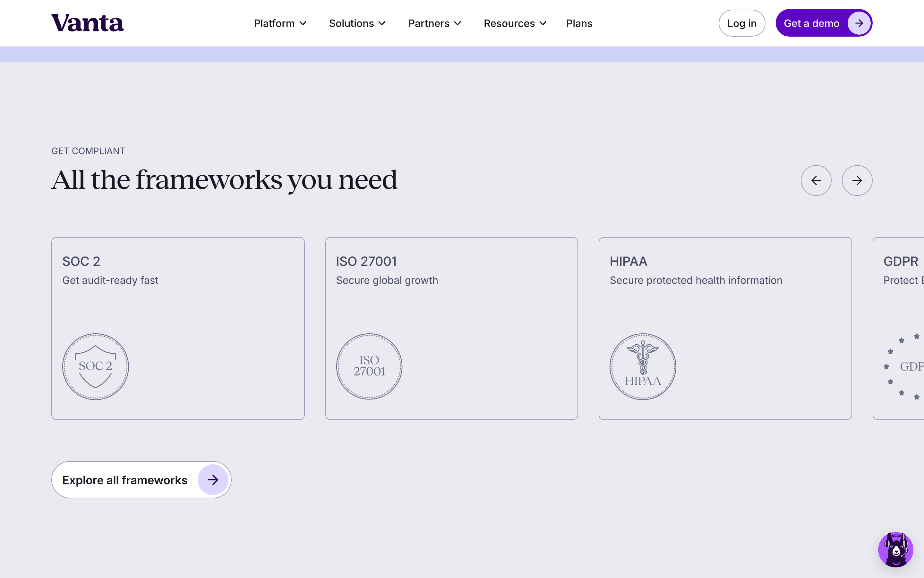This screenshot has height=578, width=924.
Task: Show next frameworks with right arrow
Action: pyautogui.click(x=857, y=180)
